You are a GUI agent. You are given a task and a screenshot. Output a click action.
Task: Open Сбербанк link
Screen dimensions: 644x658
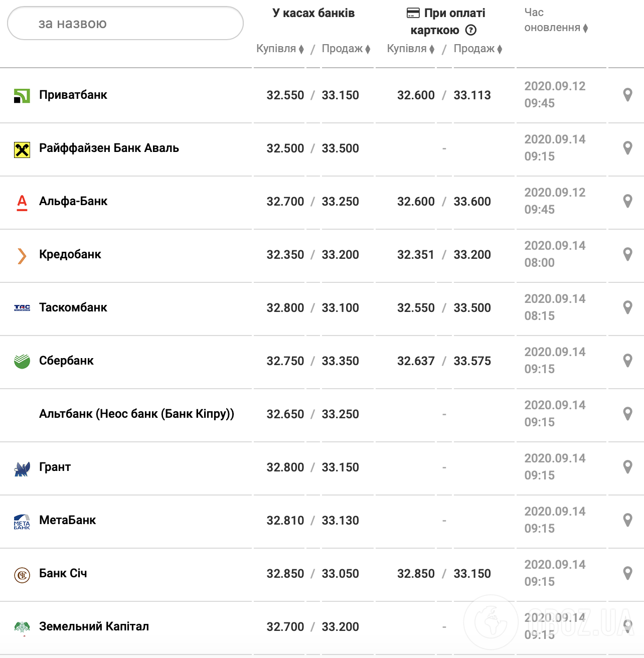tap(66, 361)
